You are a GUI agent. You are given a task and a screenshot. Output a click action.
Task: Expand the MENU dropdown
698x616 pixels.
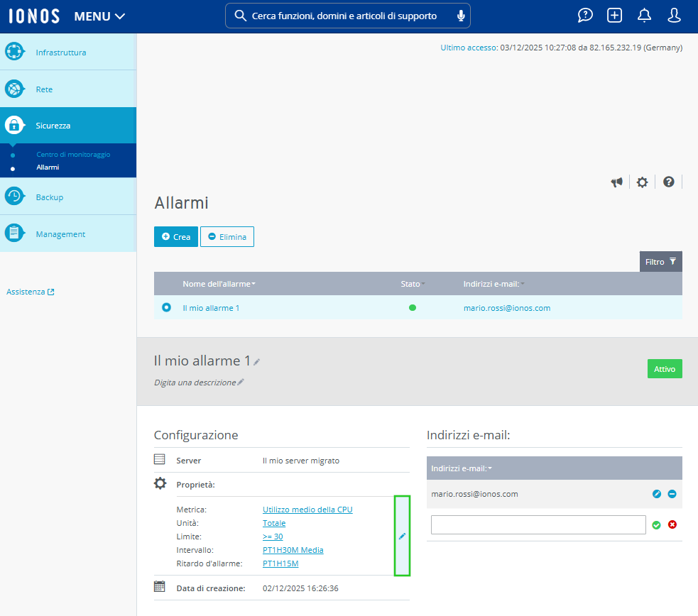(x=99, y=16)
